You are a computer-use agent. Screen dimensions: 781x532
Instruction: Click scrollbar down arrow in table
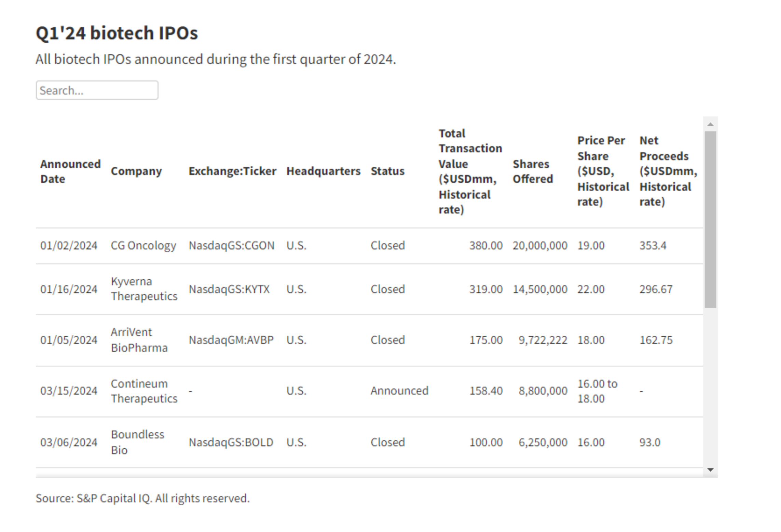tap(710, 470)
